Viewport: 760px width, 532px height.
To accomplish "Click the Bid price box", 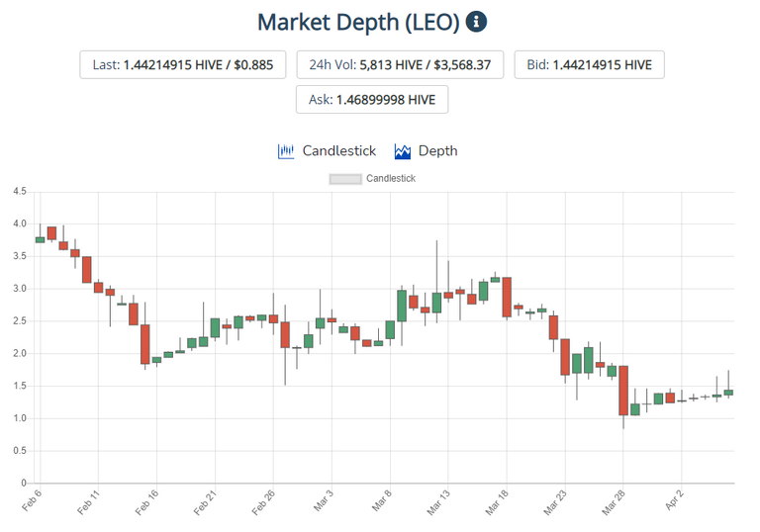I will click(589, 64).
